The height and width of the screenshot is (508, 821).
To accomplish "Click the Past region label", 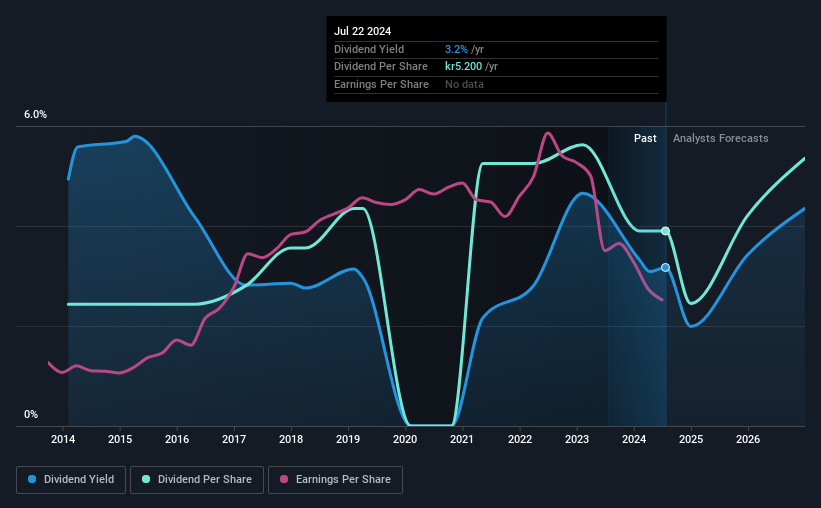I will tap(645, 138).
